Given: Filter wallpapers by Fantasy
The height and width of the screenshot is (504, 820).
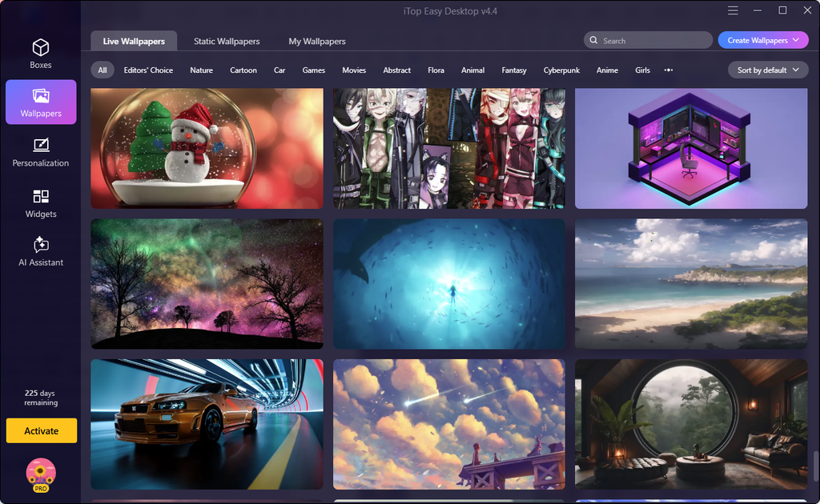Looking at the screenshot, I should coord(514,70).
